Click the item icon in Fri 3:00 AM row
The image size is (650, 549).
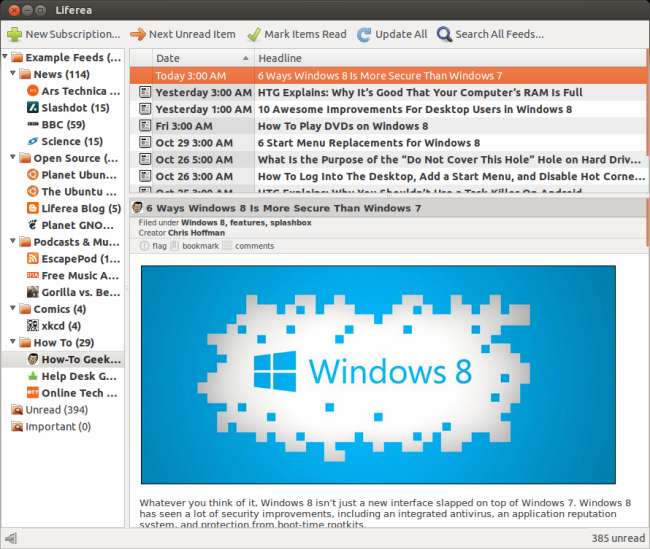click(145, 126)
